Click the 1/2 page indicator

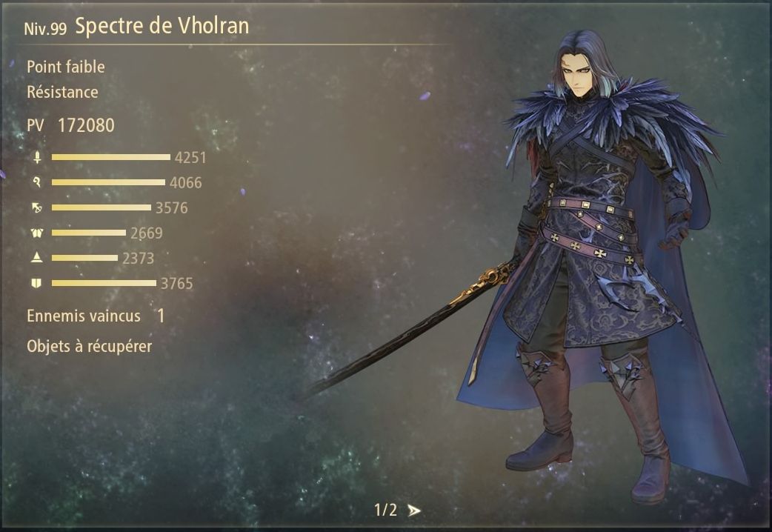click(385, 510)
